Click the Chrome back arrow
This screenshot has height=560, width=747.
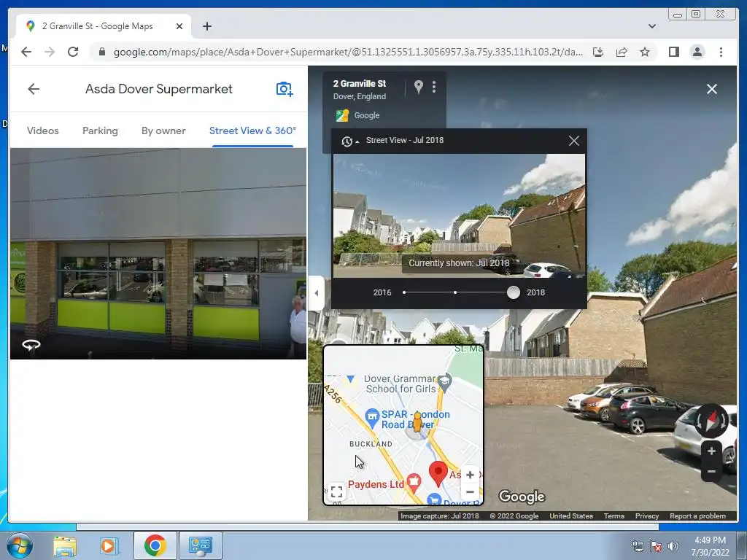(26, 52)
